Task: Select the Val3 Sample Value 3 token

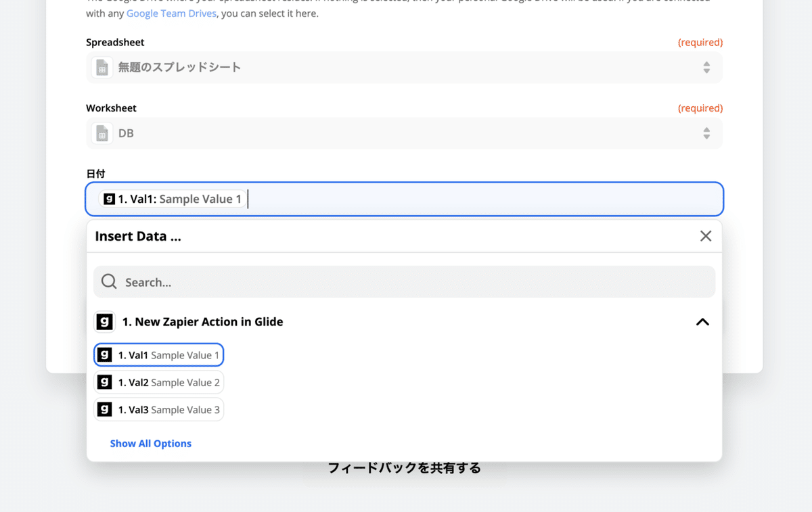Action: click(158, 409)
